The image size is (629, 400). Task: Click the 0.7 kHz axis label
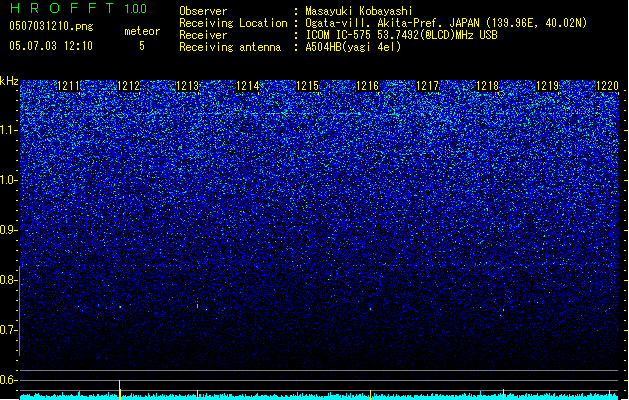(x=9, y=330)
